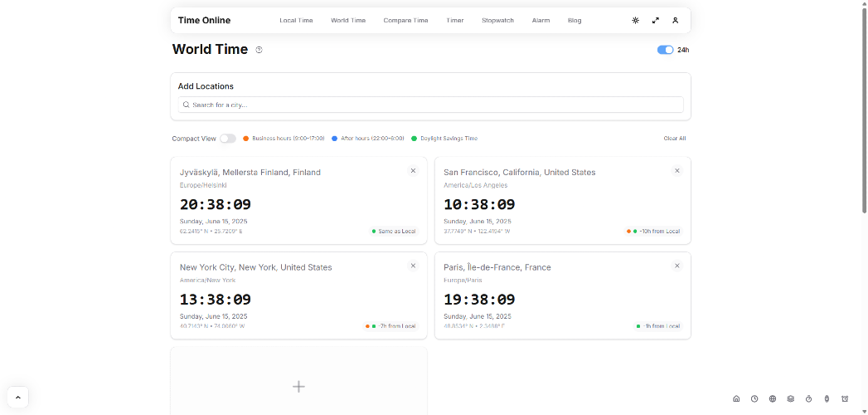868x415 pixels.
Task: Open the alarm clock icon in bottom bar
Action: click(x=845, y=398)
